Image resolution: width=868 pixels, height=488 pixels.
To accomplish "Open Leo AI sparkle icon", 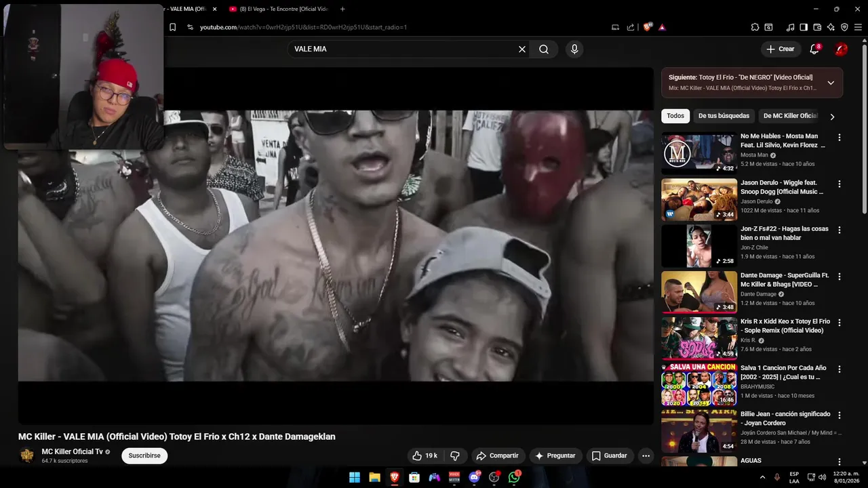I will pos(831,27).
